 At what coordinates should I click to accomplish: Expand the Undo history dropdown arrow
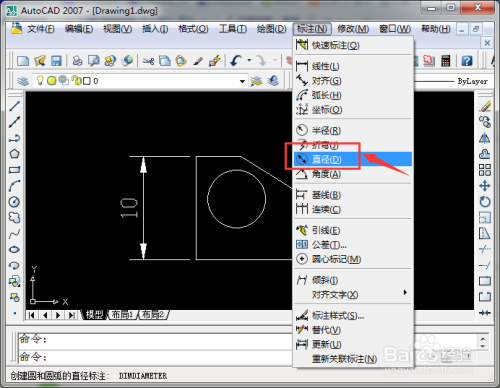click(x=249, y=61)
